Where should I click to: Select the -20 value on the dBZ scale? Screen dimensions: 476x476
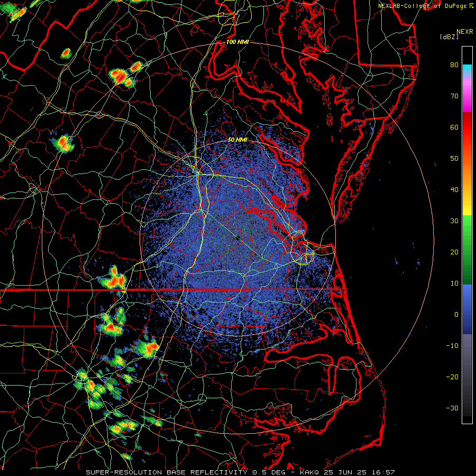[x=452, y=377]
